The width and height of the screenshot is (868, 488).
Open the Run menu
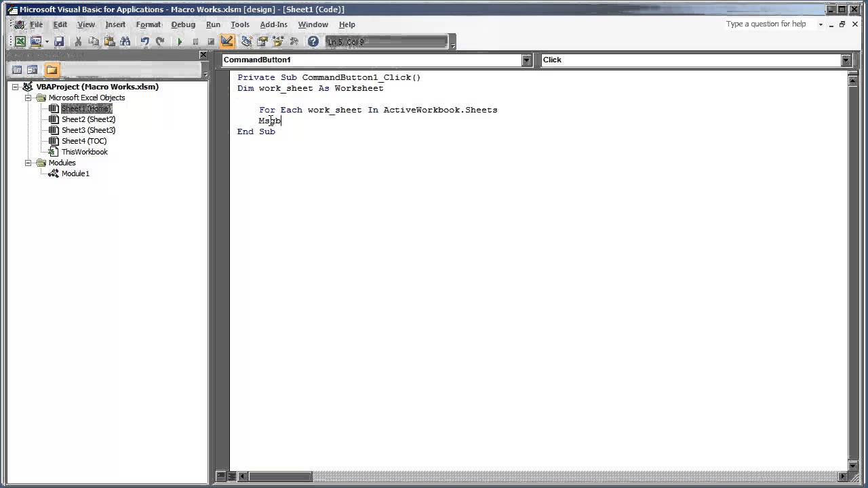(213, 24)
